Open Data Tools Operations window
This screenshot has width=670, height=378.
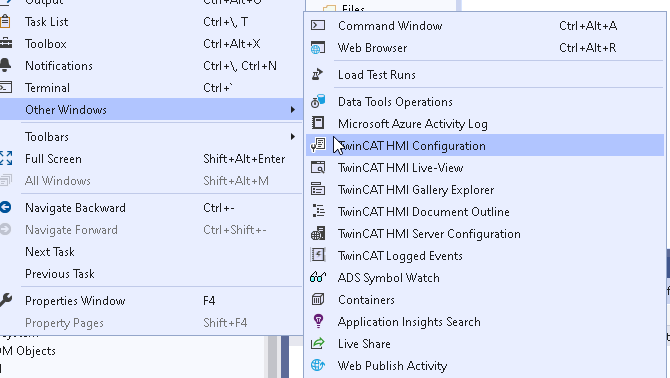point(485,102)
